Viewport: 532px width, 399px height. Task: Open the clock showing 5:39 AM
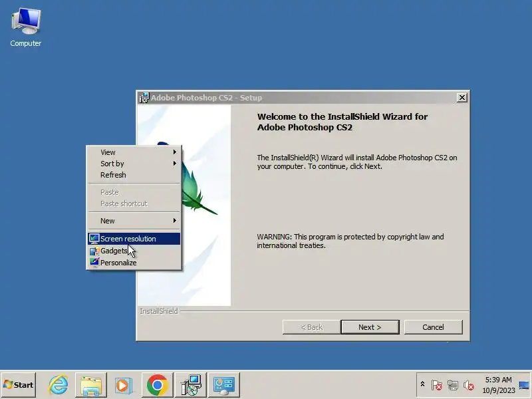[x=498, y=380]
